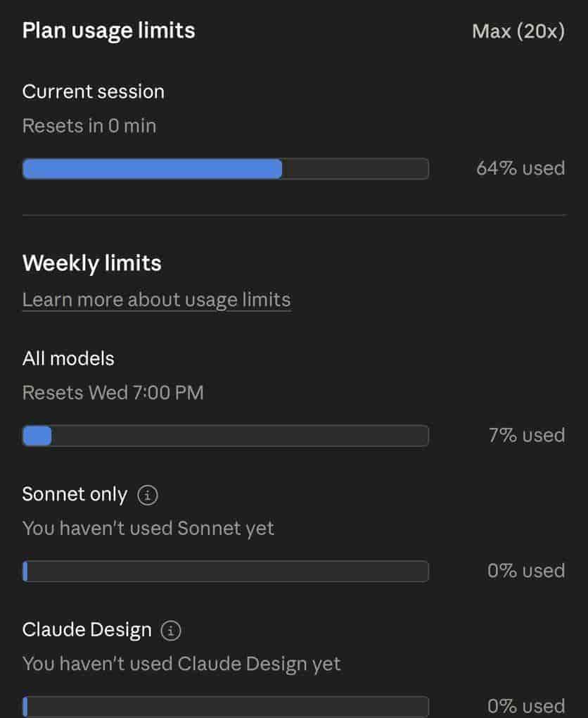The width and height of the screenshot is (588, 718).
Task: Click the Claude Design info icon
Action: pos(171,630)
